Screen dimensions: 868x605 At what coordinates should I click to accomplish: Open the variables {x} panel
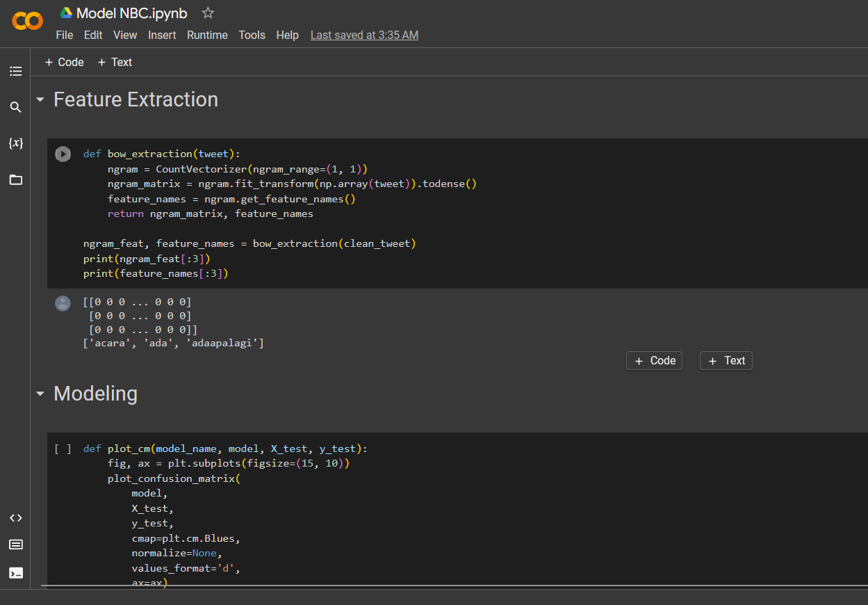pos(15,143)
